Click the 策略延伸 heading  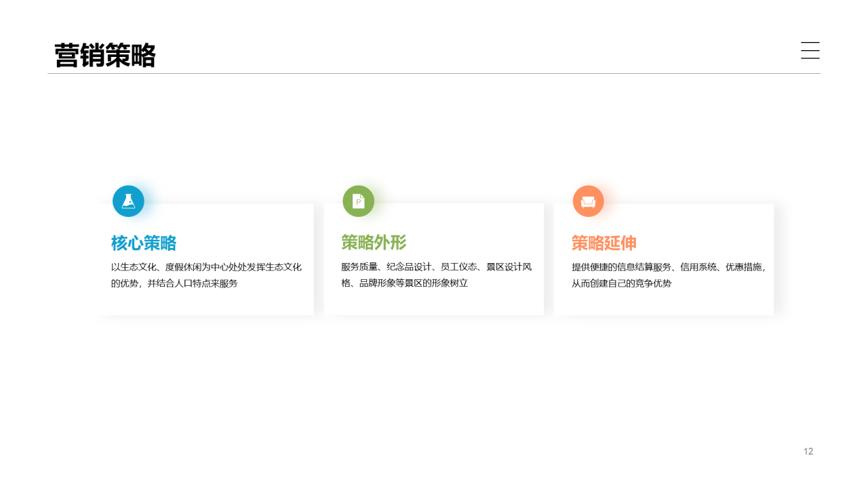click(x=604, y=243)
